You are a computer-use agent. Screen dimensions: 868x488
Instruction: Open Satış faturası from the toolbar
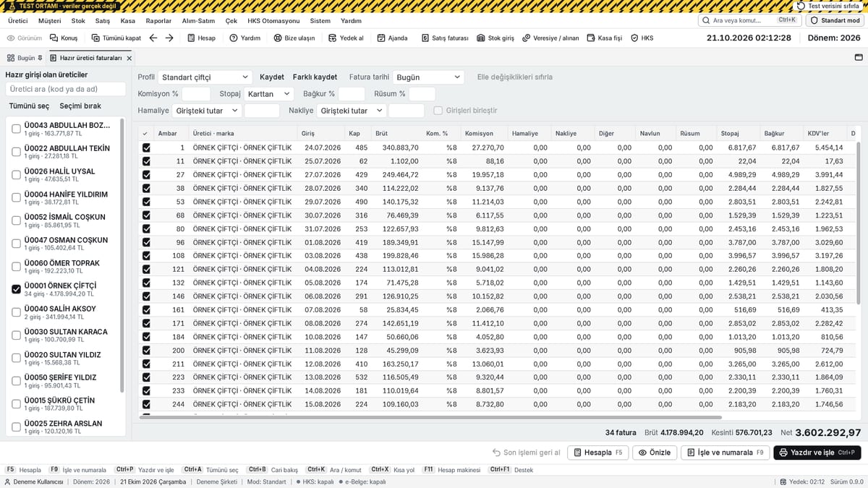point(445,38)
